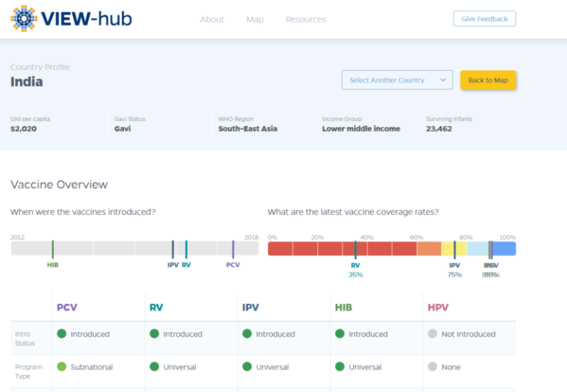The width and height of the screenshot is (567, 392).
Task: Click Surviving Infants value 23,462
Action: [x=439, y=128]
